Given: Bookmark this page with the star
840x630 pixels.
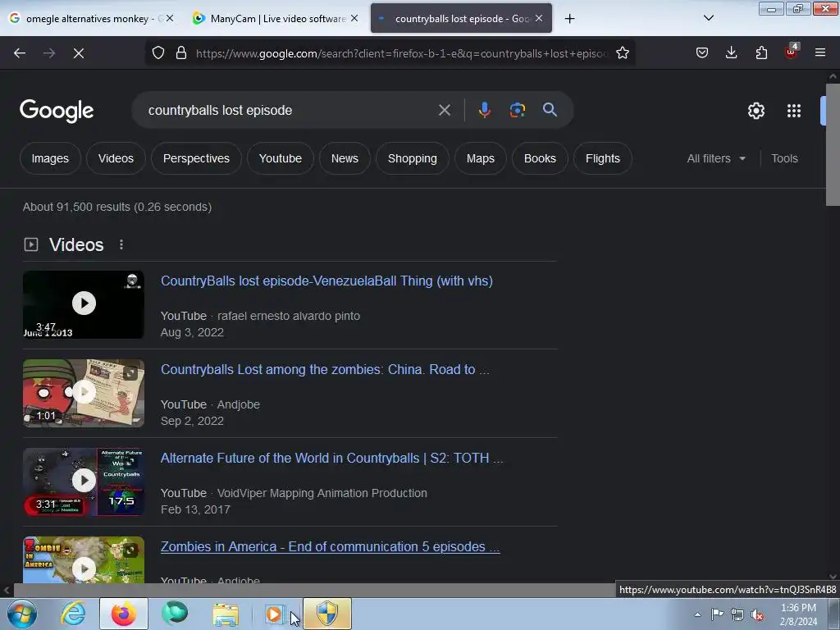Looking at the screenshot, I should tap(623, 53).
